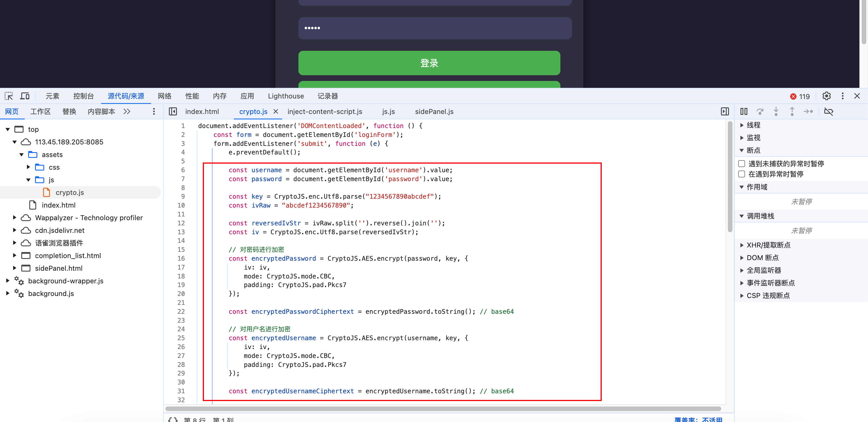Image resolution: width=868 pixels, height=422 pixels.
Task: Hide the navigator sidebar panel icon
Action: (173, 111)
